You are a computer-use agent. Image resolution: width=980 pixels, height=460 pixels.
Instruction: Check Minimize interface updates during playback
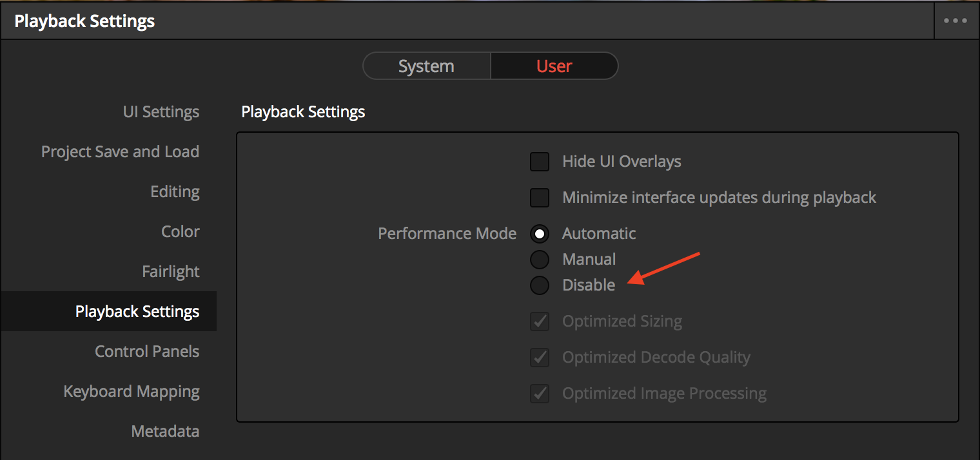click(x=540, y=198)
